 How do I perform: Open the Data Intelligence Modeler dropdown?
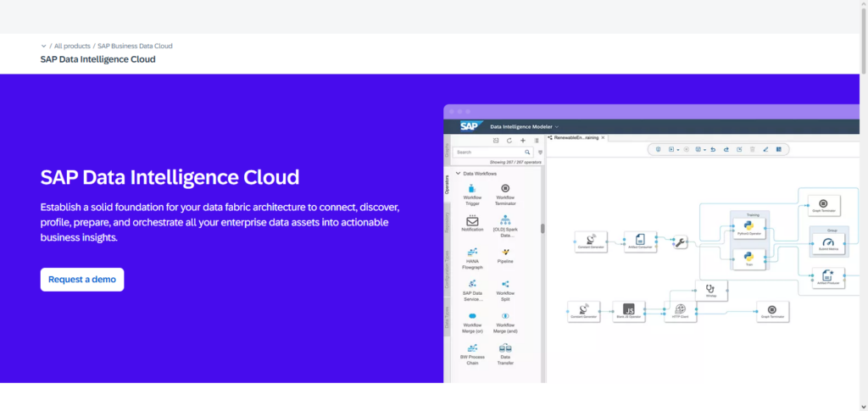tap(524, 126)
